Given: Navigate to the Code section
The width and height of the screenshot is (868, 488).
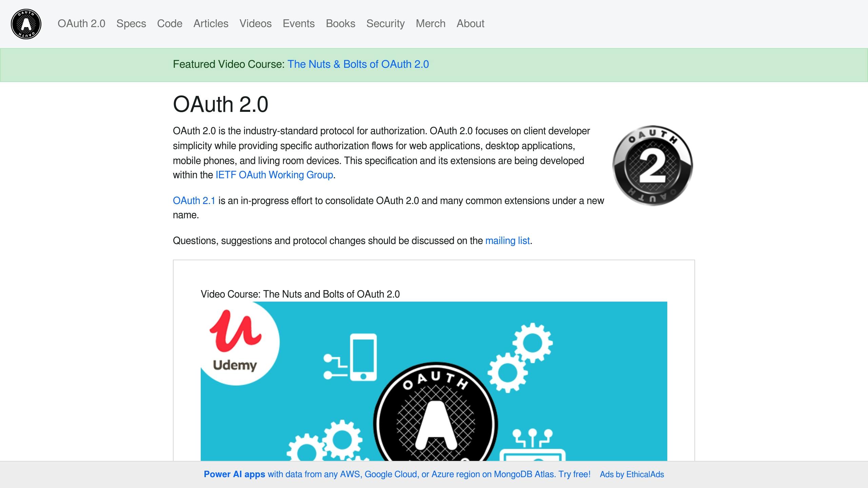Looking at the screenshot, I should [x=170, y=24].
